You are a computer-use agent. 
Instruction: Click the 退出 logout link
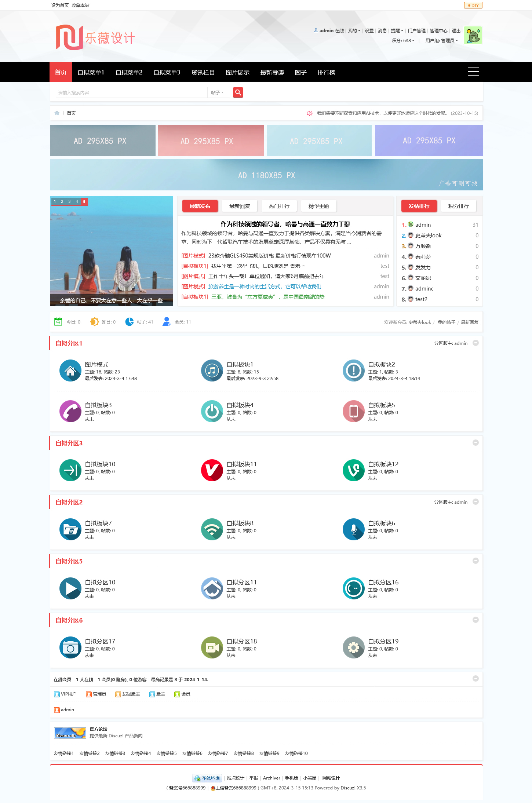pyautogui.click(x=456, y=31)
